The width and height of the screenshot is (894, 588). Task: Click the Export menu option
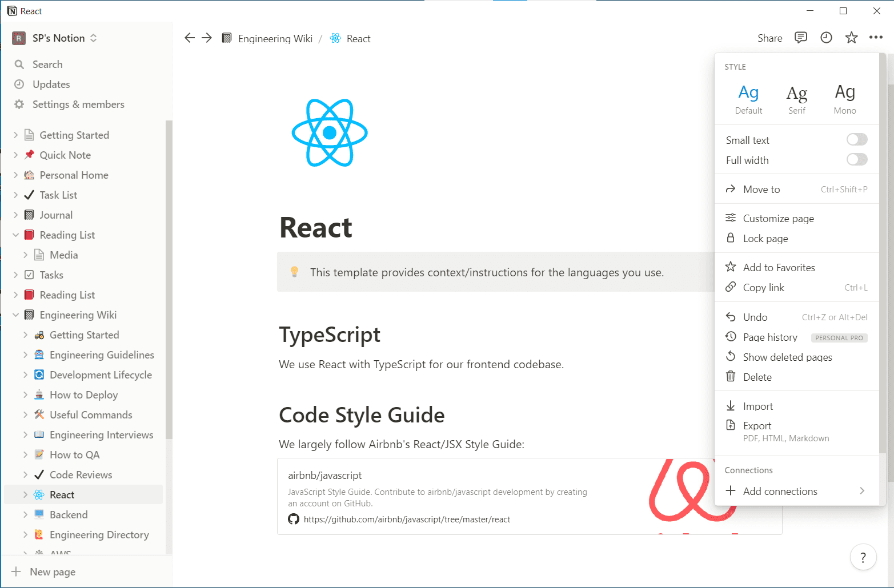(x=796, y=432)
